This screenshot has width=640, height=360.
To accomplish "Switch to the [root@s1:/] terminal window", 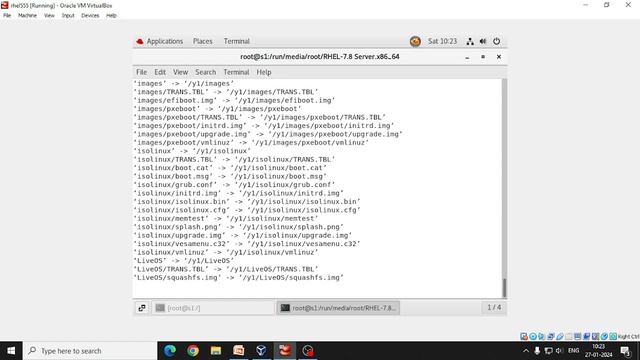I will 213,308.
